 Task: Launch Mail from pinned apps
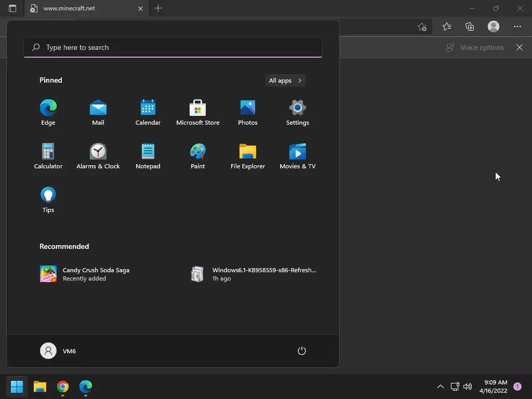click(x=98, y=113)
